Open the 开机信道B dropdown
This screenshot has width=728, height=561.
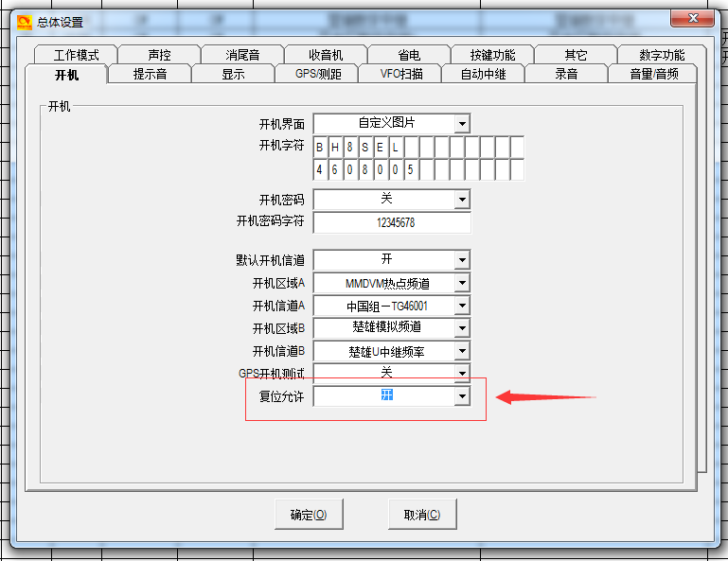click(461, 351)
